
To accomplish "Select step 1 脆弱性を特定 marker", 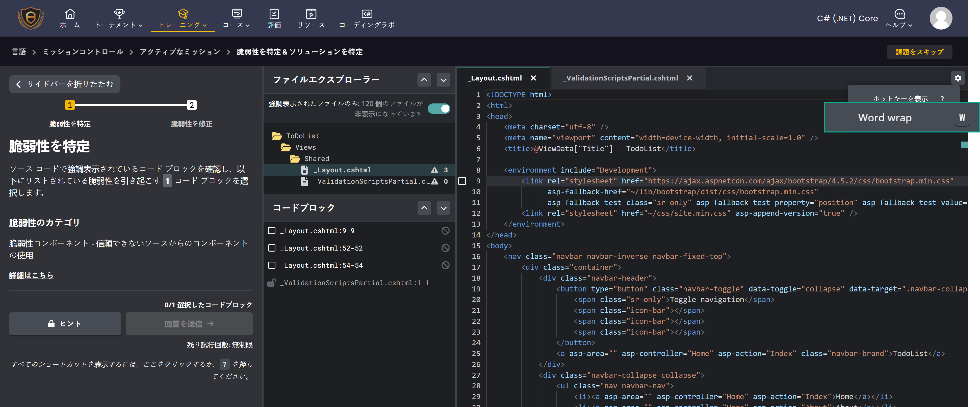I will pyautogui.click(x=70, y=105).
